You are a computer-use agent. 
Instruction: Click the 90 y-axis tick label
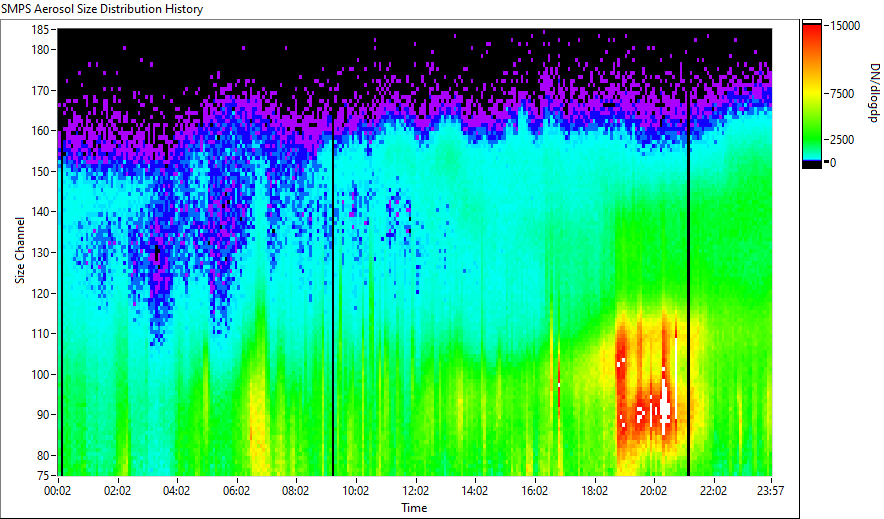tap(43, 415)
